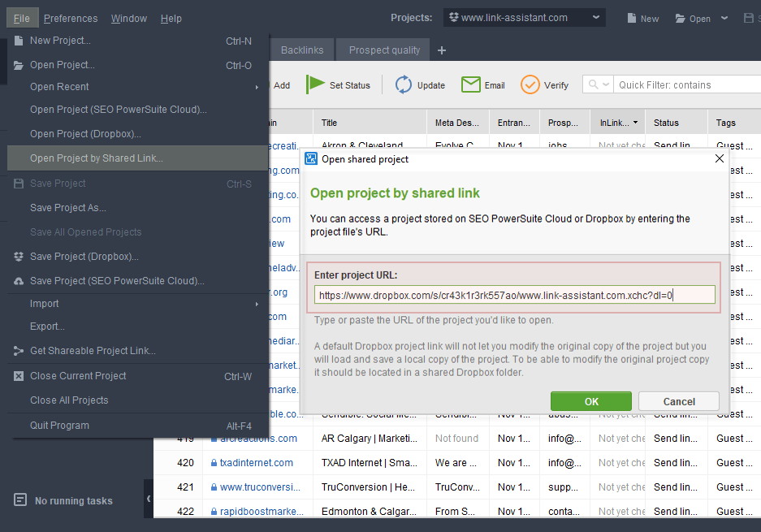Collapse the left sidebar panel arrow
The image size is (761, 532).
(149, 499)
